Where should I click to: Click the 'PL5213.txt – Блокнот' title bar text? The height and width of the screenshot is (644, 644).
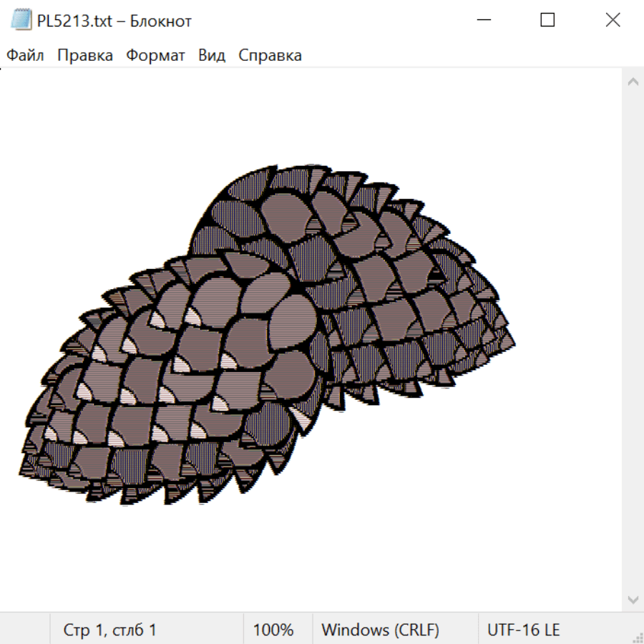[x=114, y=21]
